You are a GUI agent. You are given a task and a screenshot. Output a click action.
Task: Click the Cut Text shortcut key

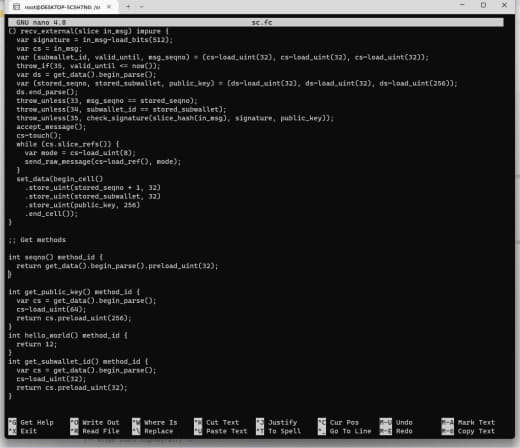coord(198,422)
